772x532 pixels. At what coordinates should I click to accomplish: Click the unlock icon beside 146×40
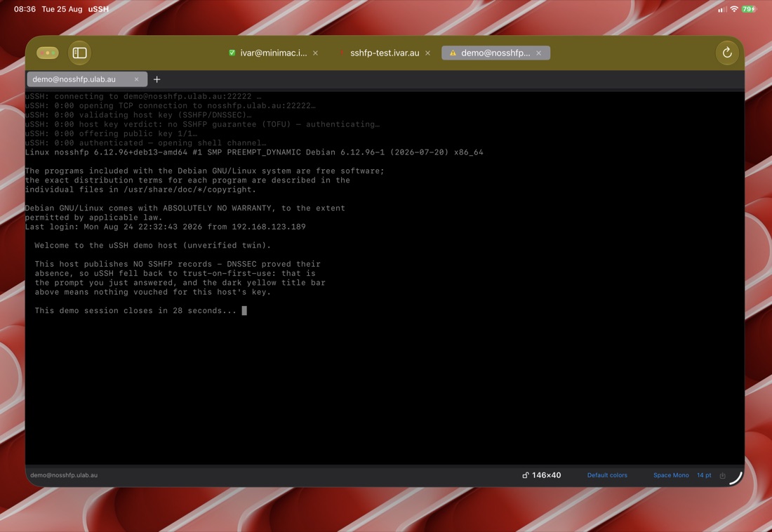pyautogui.click(x=526, y=475)
